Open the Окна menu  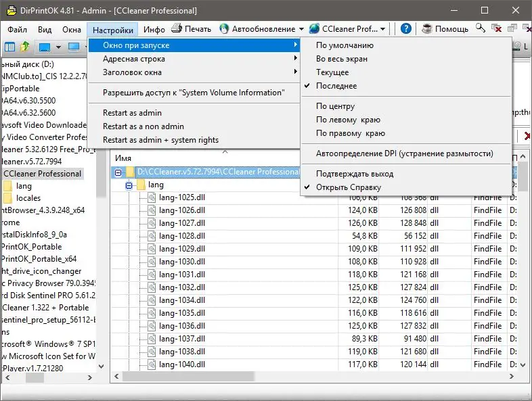tap(72, 30)
